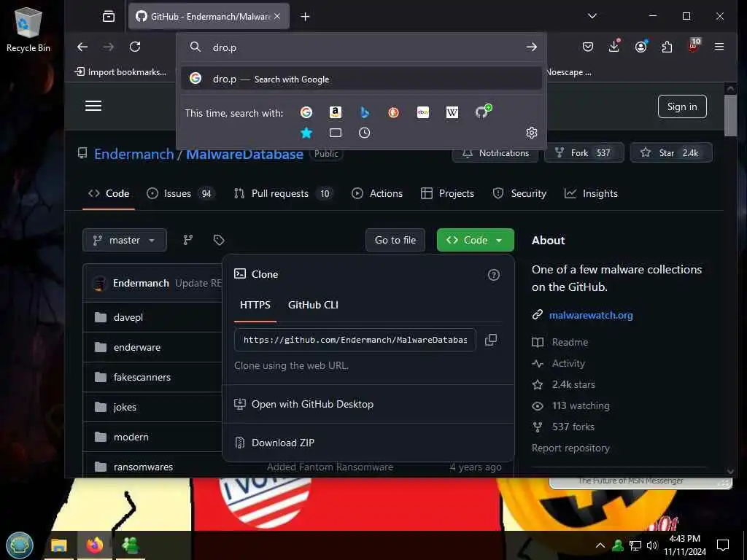Open the Recycle Bin desktop icon

[28, 29]
